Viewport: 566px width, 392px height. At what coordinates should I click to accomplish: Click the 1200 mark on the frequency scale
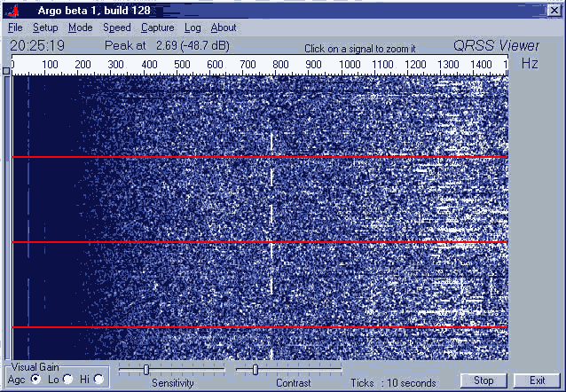(x=415, y=65)
